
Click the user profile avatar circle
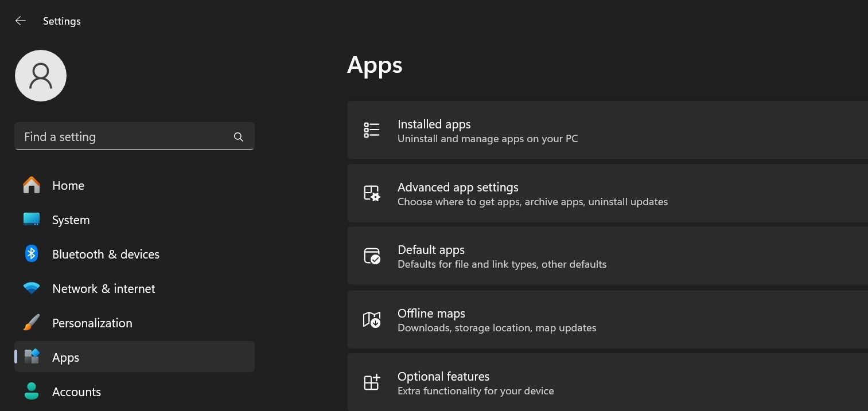(40, 75)
